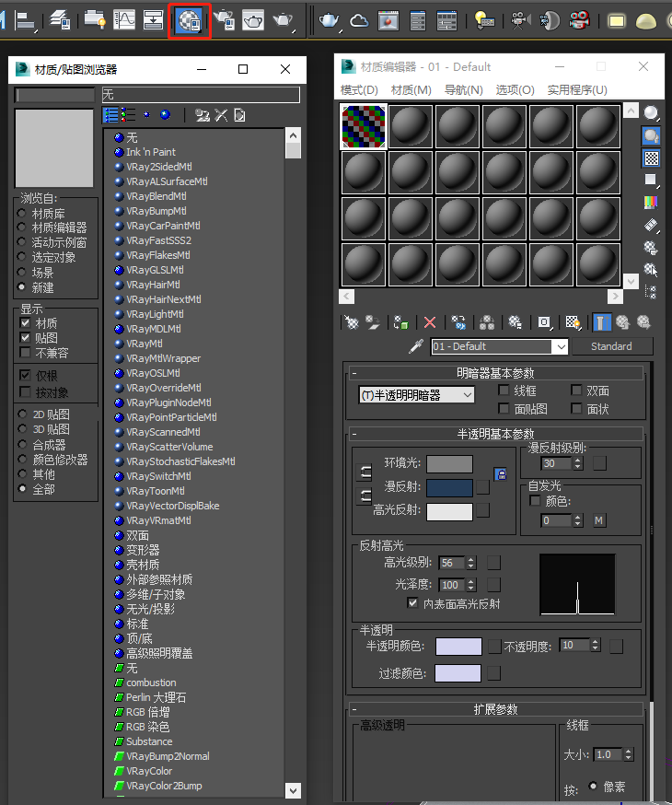Click the red X Reset Material icon

pos(429,322)
